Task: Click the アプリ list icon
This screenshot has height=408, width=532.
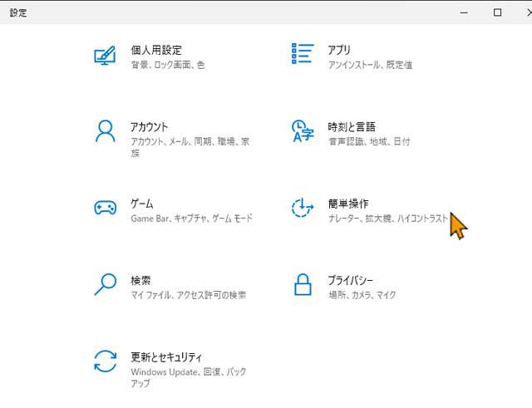Action: (302, 55)
